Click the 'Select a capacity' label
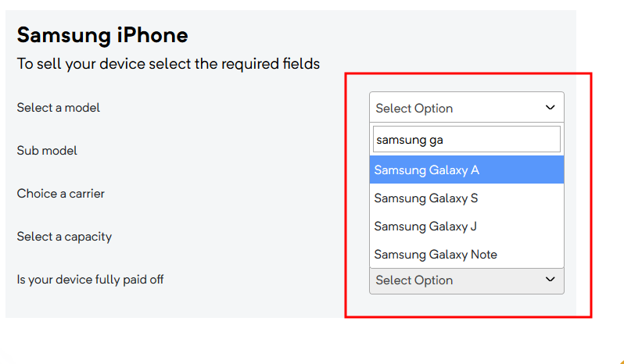The image size is (624, 364). 64,237
